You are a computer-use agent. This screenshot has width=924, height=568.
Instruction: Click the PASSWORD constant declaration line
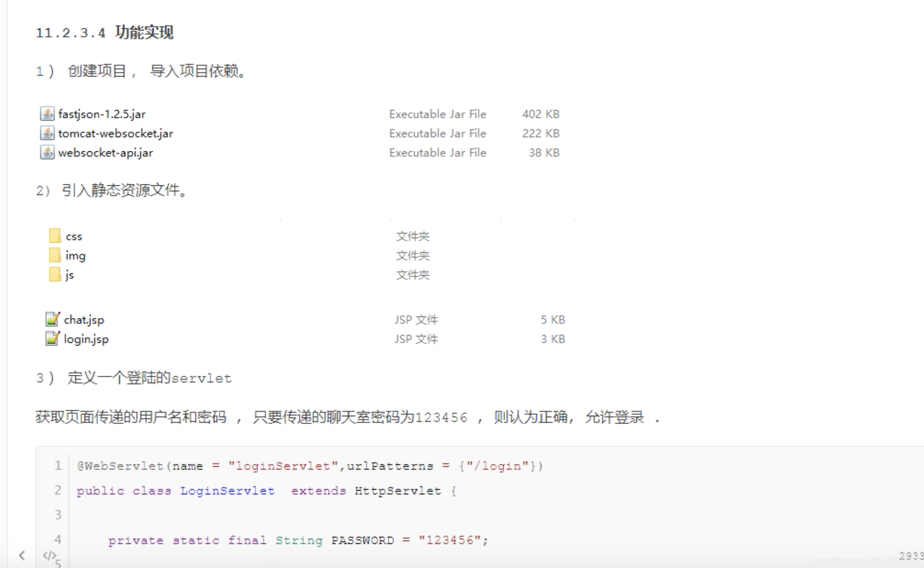[x=298, y=541]
